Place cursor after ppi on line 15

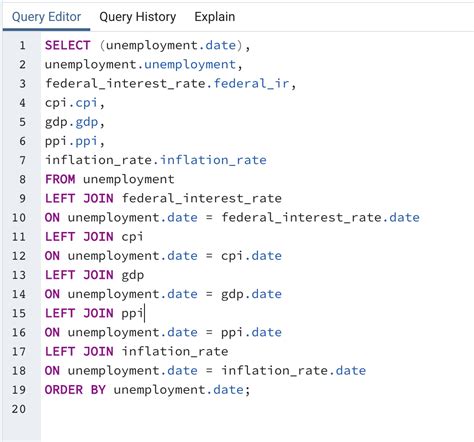144,313
